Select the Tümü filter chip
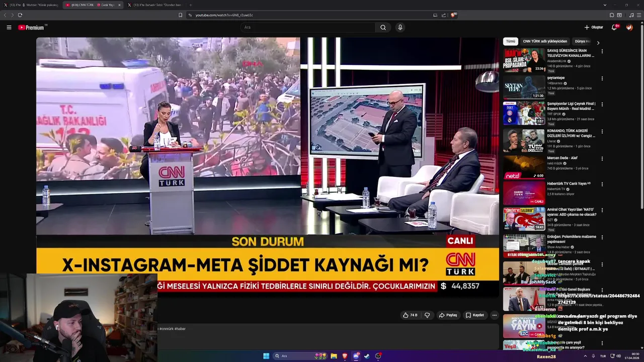 511,41
